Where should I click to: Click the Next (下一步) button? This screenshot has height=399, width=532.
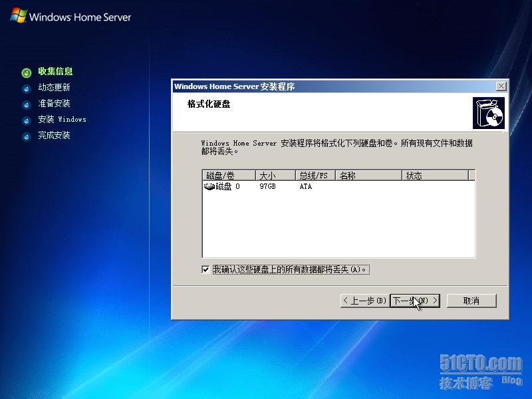(415, 301)
